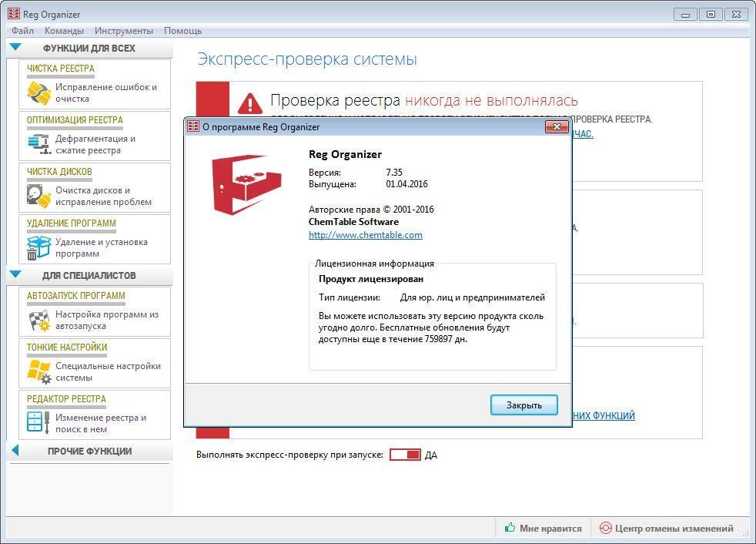
Task: Expand the ПРОЧИЕ ФУНКЦИИ section
Action: click(x=15, y=450)
